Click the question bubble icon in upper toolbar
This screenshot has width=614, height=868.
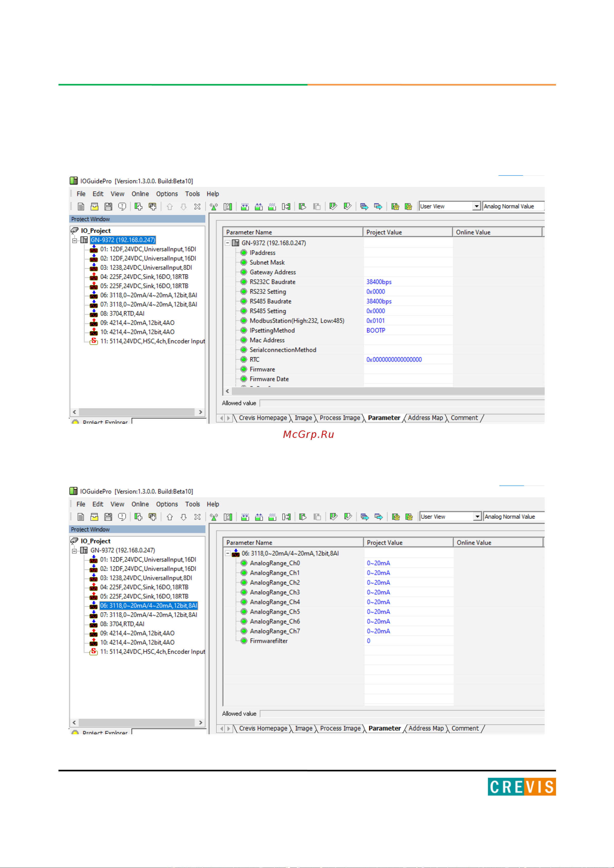[122, 206]
